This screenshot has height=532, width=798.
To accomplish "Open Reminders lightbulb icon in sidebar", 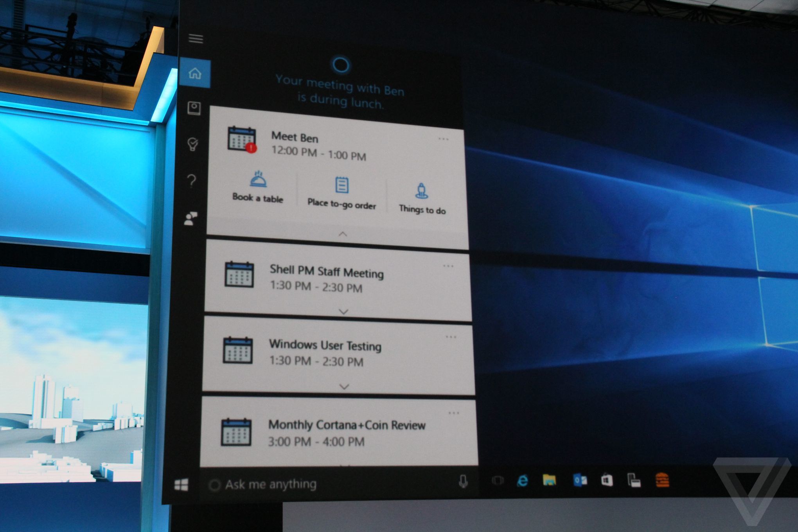I will [x=193, y=144].
